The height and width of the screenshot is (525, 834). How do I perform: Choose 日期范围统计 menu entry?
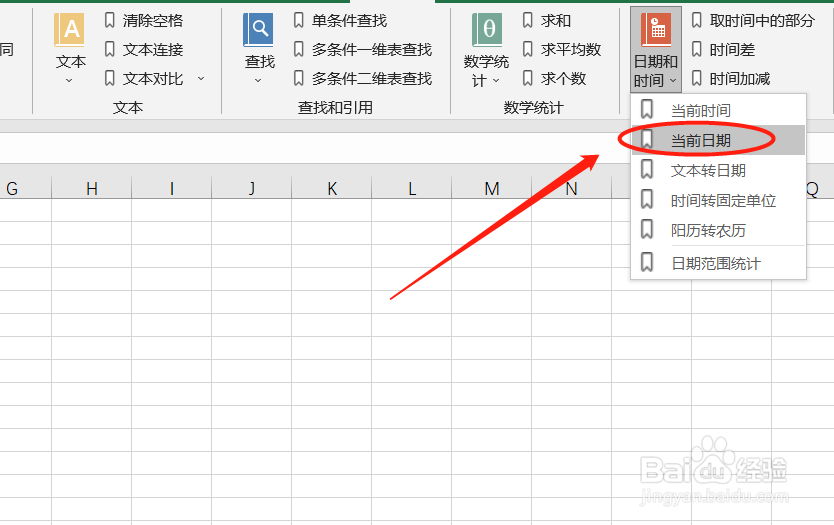pos(718,263)
